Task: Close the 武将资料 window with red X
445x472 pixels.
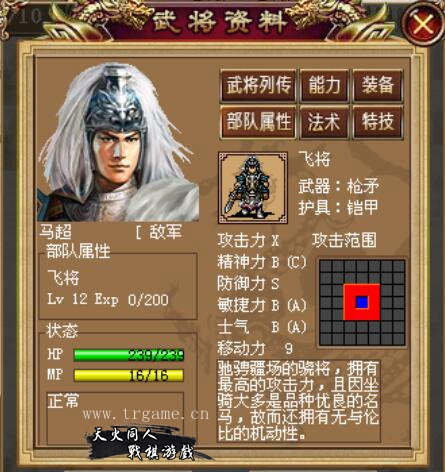Action: pos(423,24)
